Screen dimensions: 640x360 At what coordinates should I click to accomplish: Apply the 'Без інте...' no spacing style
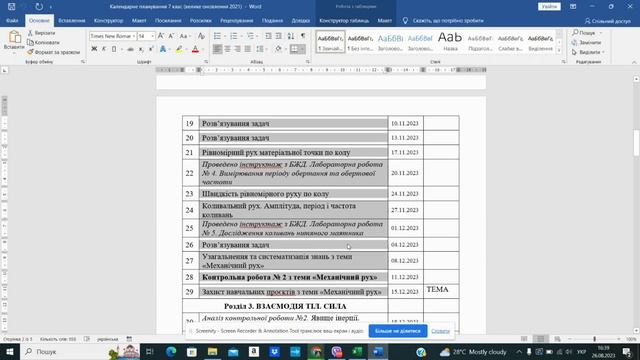360,41
